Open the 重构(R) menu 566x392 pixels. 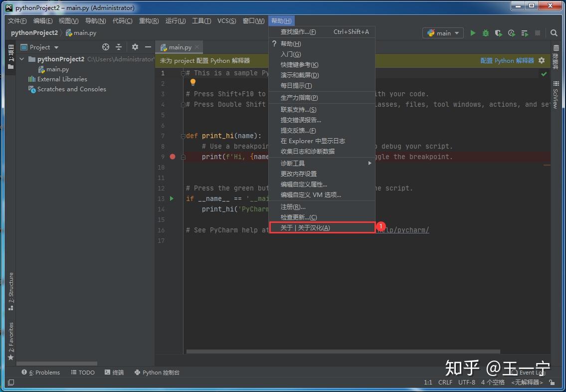click(x=149, y=21)
